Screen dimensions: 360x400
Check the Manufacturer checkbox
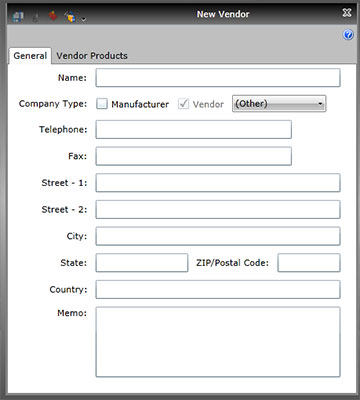[x=102, y=104]
